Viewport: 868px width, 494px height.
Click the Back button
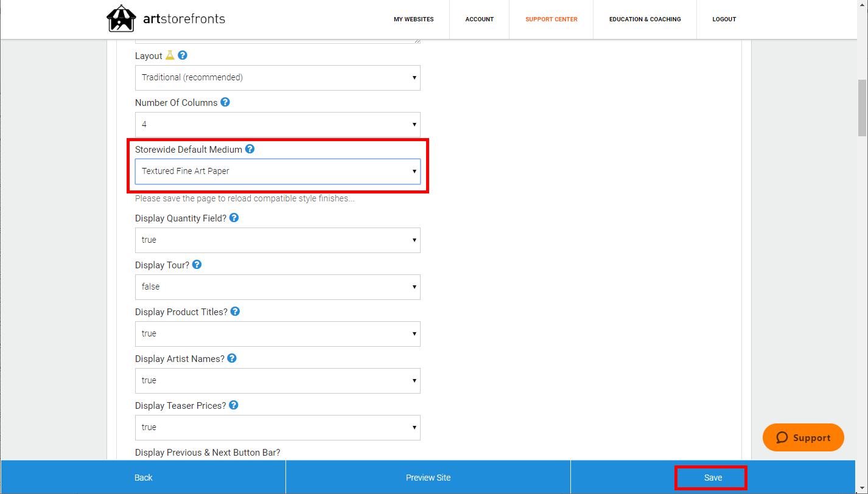tap(143, 478)
